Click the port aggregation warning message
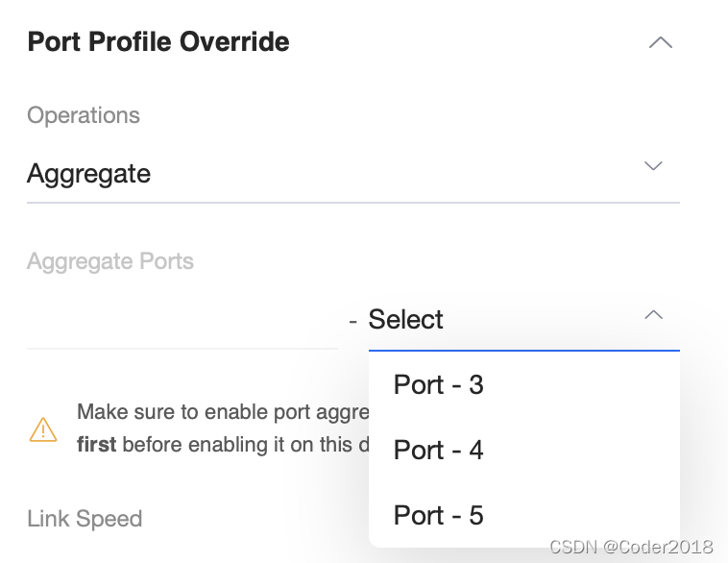Screen dimensions: 728x563 pyautogui.click(x=223, y=428)
